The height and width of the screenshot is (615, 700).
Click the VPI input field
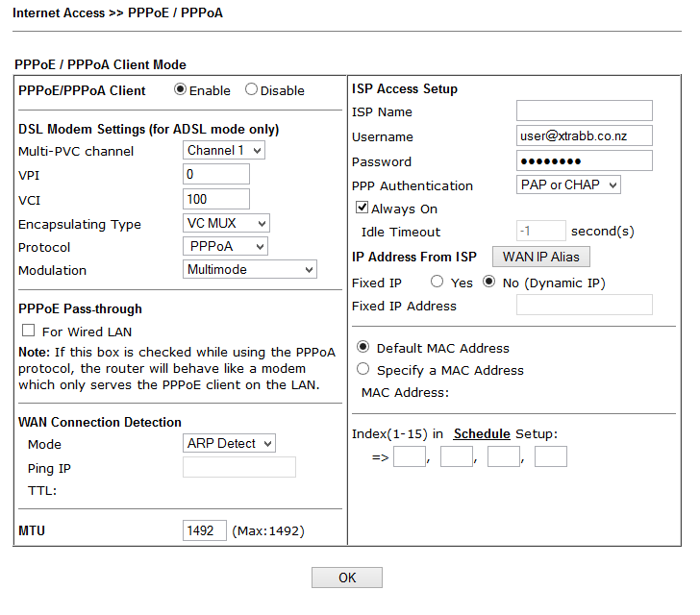(x=216, y=174)
